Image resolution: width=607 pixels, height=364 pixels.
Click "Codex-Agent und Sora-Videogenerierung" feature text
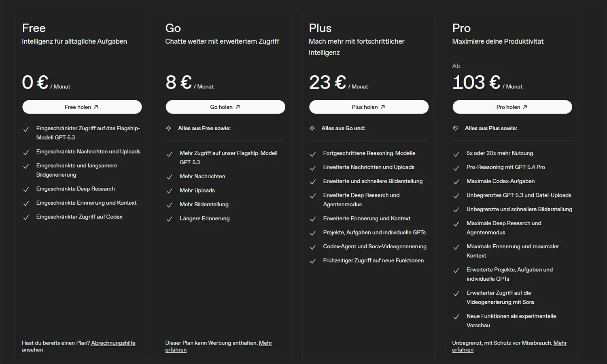pos(375,247)
